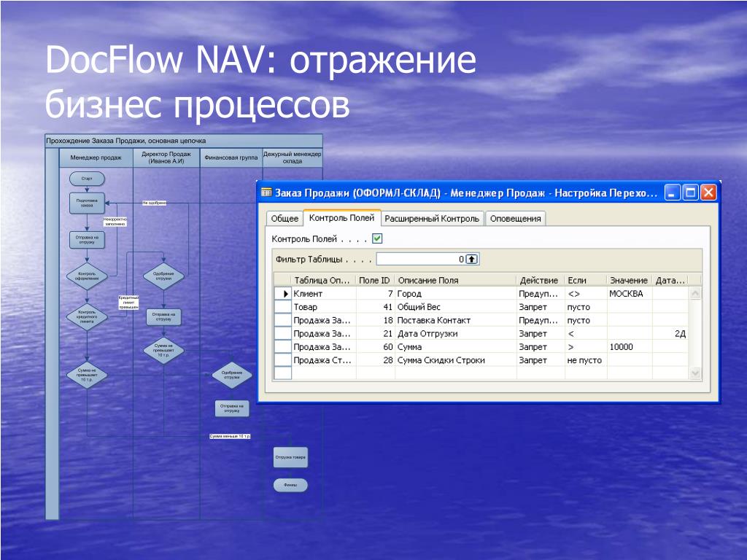Select the row selector beside Товар
Viewport: 747px width, 560px height.
click(283, 307)
